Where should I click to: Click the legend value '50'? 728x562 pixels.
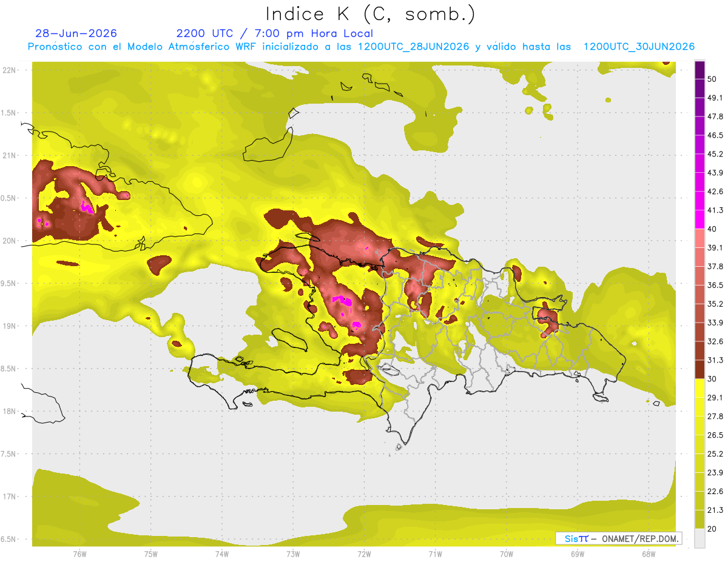coord(713,79)
